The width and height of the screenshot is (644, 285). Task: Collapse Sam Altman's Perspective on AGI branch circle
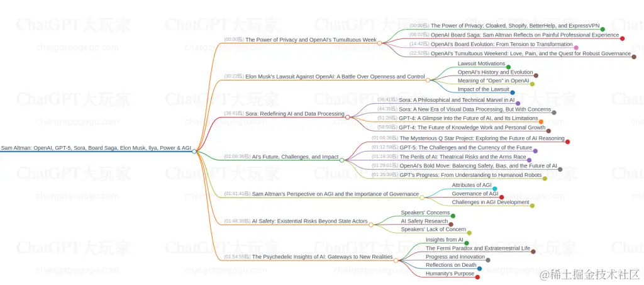pyautogui.click(x=422, y=198)
